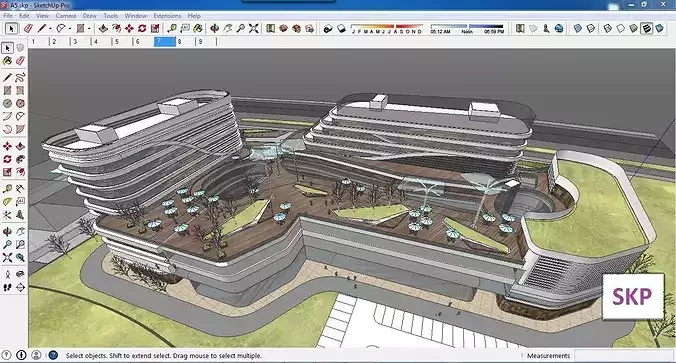676x363 pixels.
Task: Select the Look Around eye tool
Action: pyautogui.click(x=20, y=274)
